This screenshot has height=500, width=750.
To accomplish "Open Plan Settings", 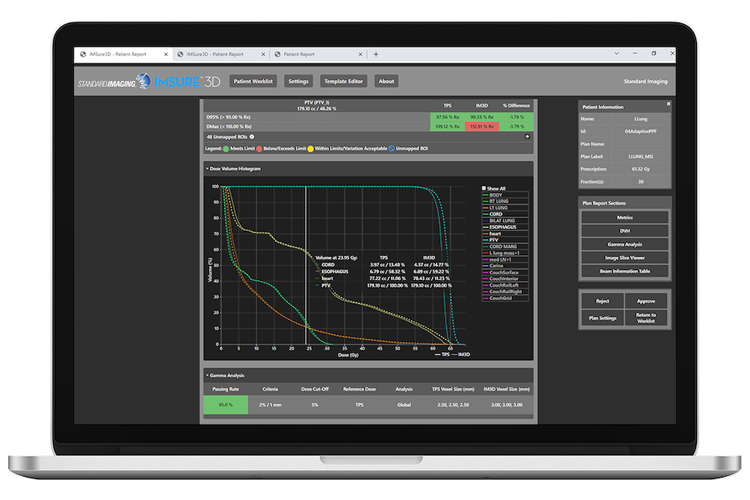I will [603, 318].
